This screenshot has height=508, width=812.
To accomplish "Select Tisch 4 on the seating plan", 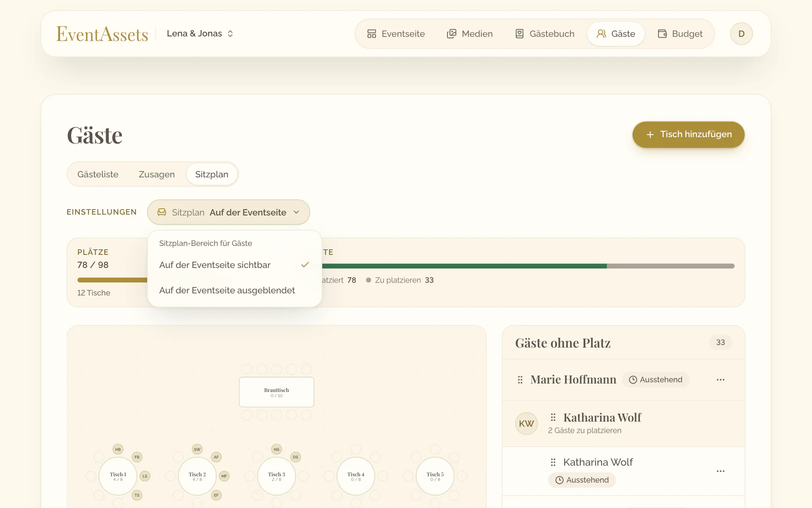I will click(x=356, y=476).
